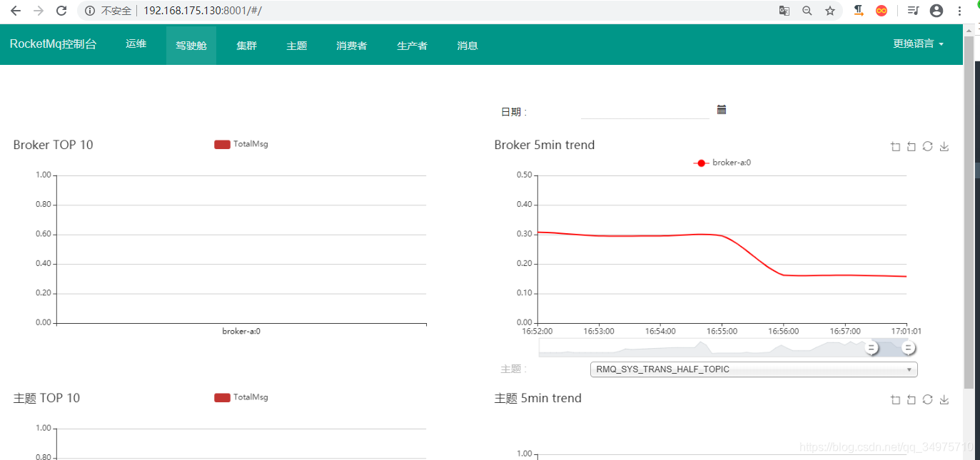Download the 主题 5min trend chart as an image

(944, 399)
